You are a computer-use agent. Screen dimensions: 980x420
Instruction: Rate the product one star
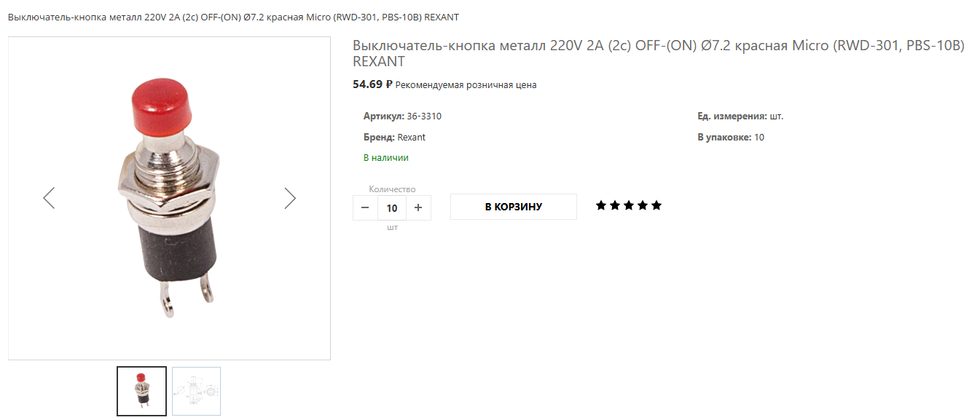(601, 206)
